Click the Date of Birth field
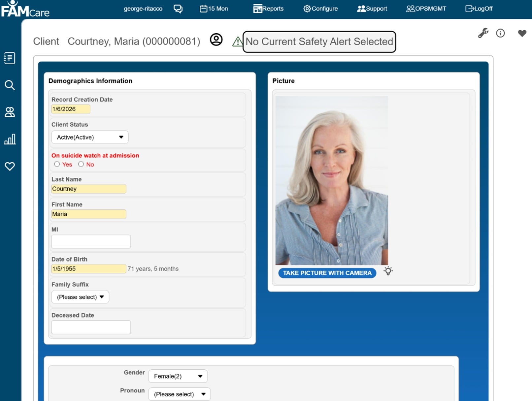This screenshot has width=532, height=401. click(x=88, y=269)
